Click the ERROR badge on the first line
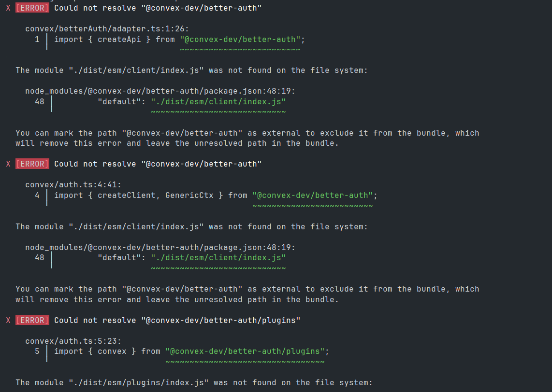Image resolution: width=552 pixels, height=392 pixels. tap(32, 8)
